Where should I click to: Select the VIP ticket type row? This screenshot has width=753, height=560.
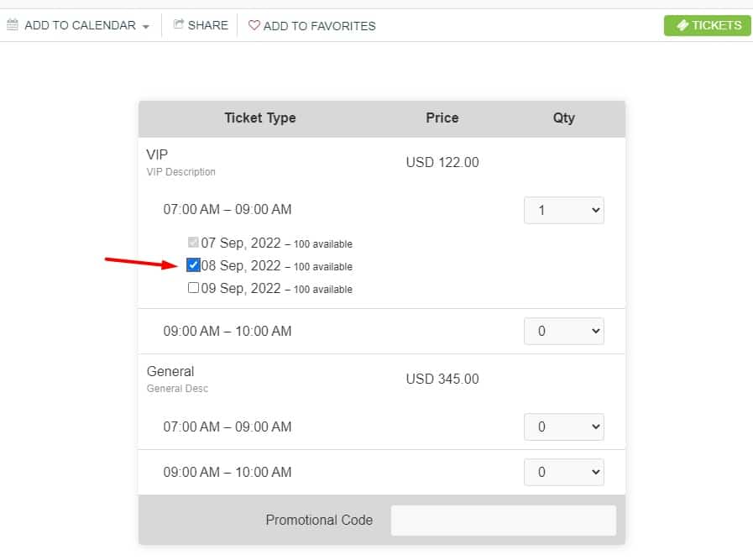point(155,154)
